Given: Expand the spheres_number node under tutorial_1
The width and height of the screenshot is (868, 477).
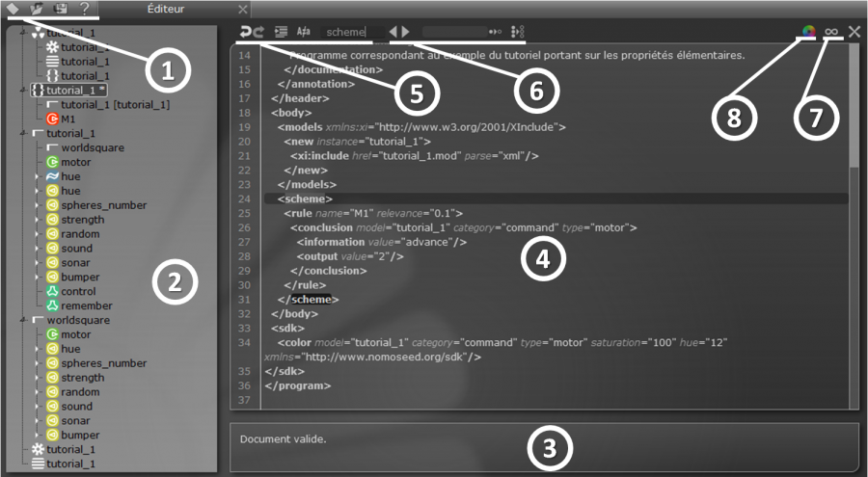Looking at the screenshot, I should [37, 205].
